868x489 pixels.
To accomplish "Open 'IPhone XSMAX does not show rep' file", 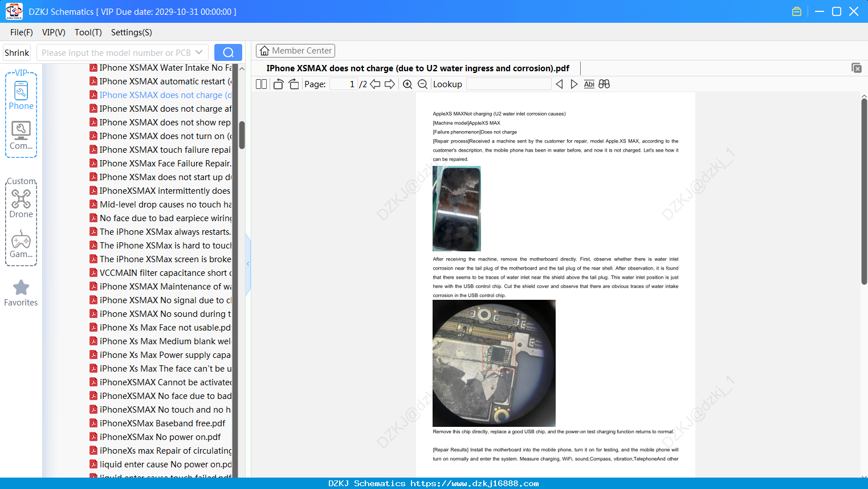I will (x=161, y=123).
